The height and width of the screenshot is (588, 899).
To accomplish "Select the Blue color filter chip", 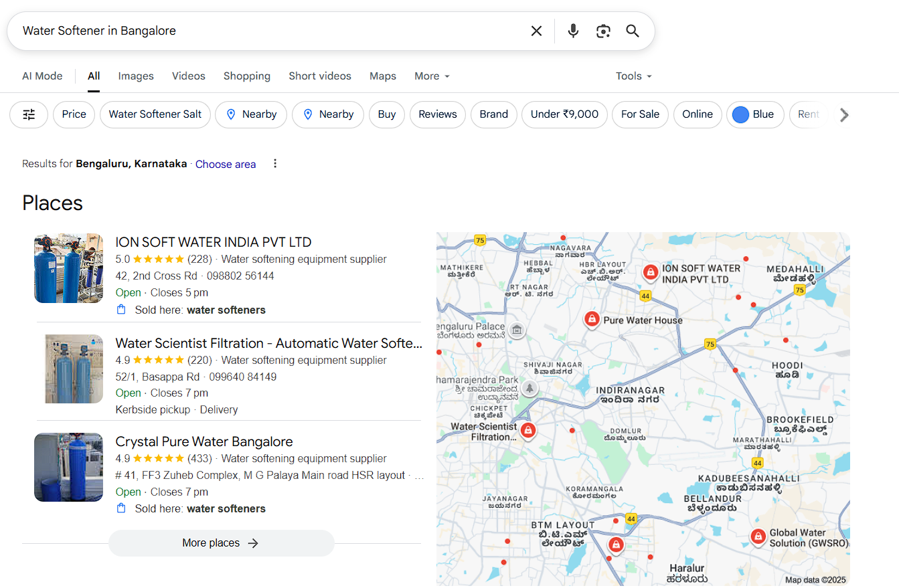I will 754,114.
